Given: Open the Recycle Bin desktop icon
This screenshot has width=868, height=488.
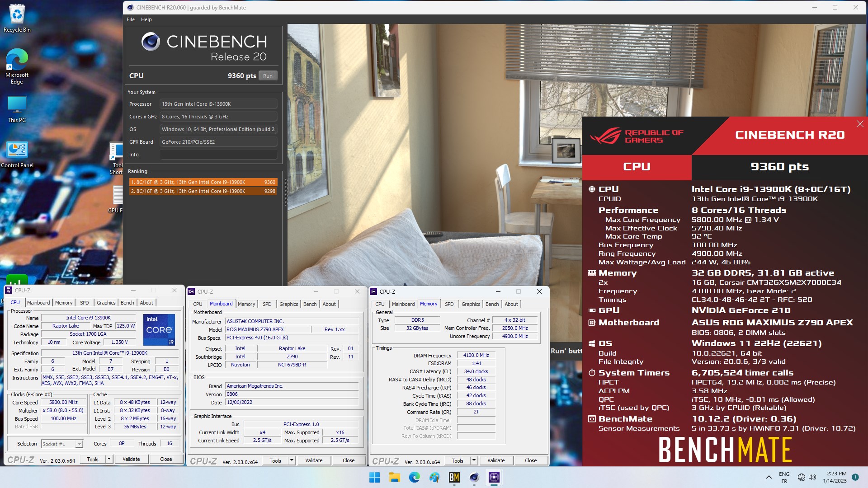Looking at the screenshot, I should 17,18.
